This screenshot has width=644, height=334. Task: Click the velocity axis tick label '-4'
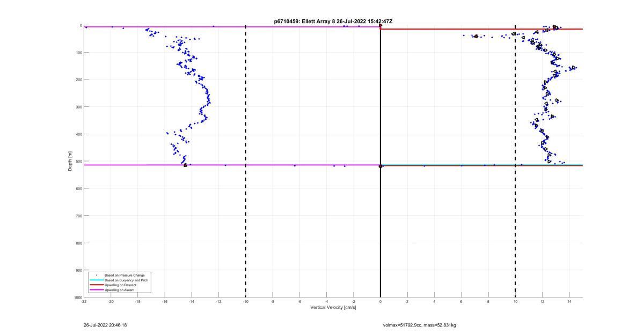[x=326, y=302]
